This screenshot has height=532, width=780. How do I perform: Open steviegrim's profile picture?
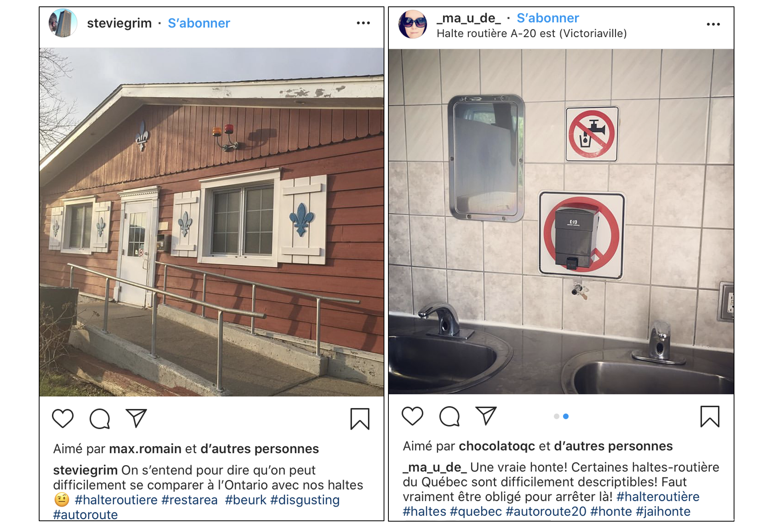click(x=63, y=23)
